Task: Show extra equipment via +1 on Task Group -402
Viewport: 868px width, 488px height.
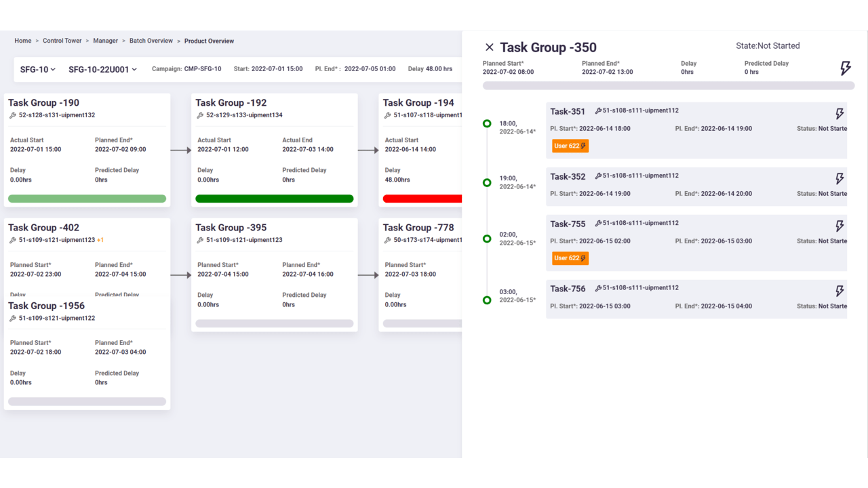Action: coord(100,240)
